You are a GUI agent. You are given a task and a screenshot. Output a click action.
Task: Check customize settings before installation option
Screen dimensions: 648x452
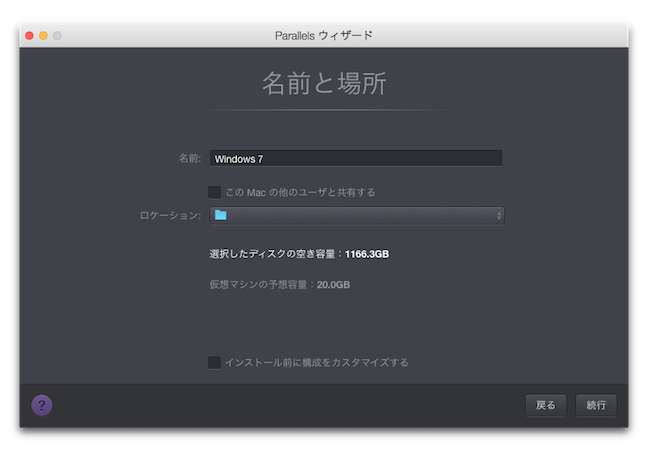pos(214,362)
